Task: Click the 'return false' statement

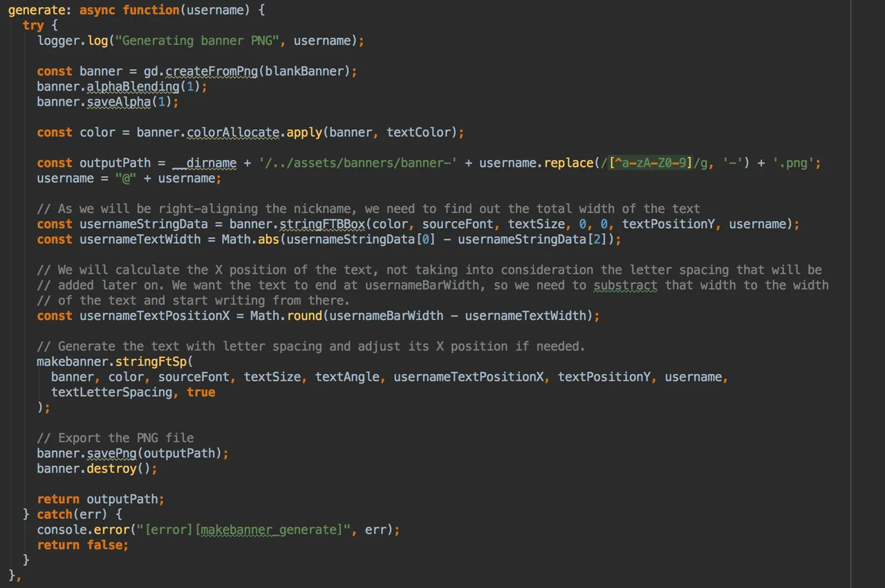Action: click(83, 544)
